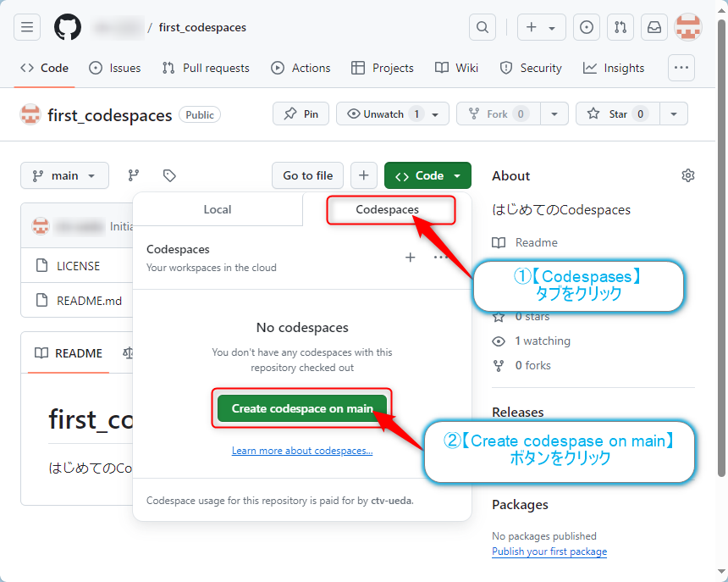The width and height of the screenshot is (728, 582).
Task: Open the more repo tabs ellipsis button
Action: click(x=681, y=68)
